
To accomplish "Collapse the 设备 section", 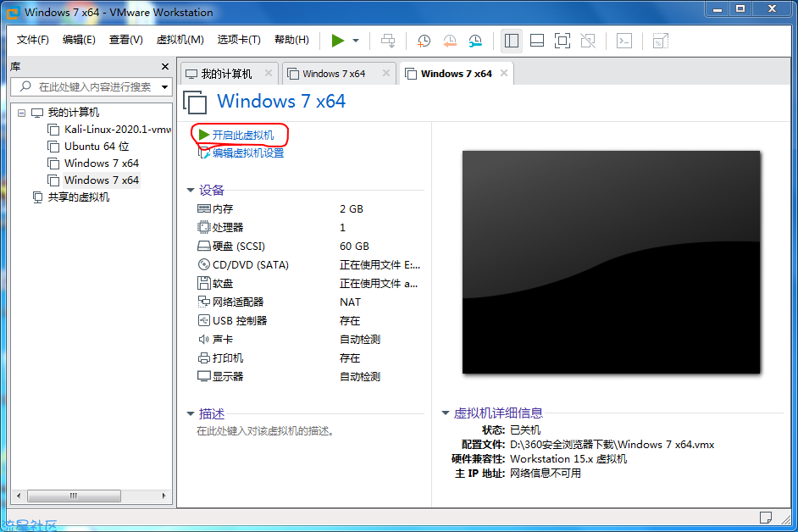I will (191, 191).
